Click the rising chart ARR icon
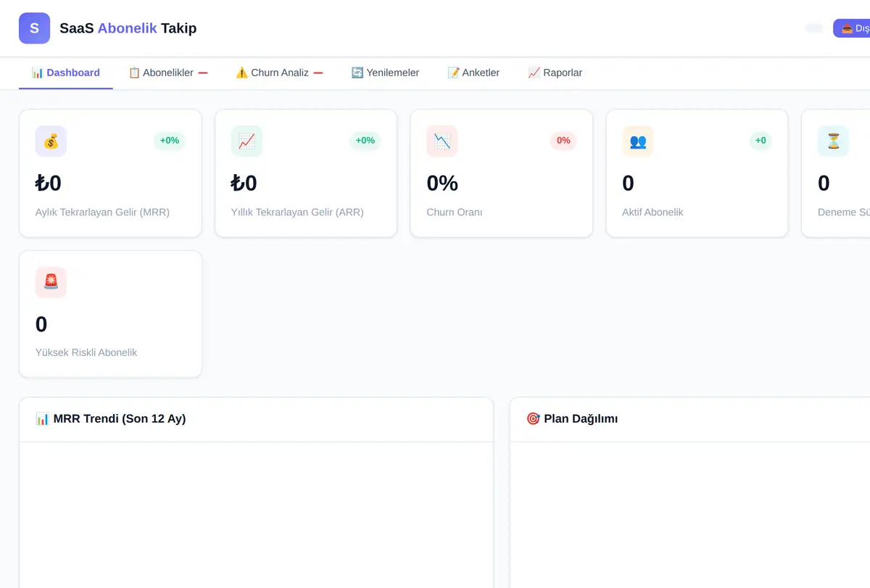 [246, 141]
